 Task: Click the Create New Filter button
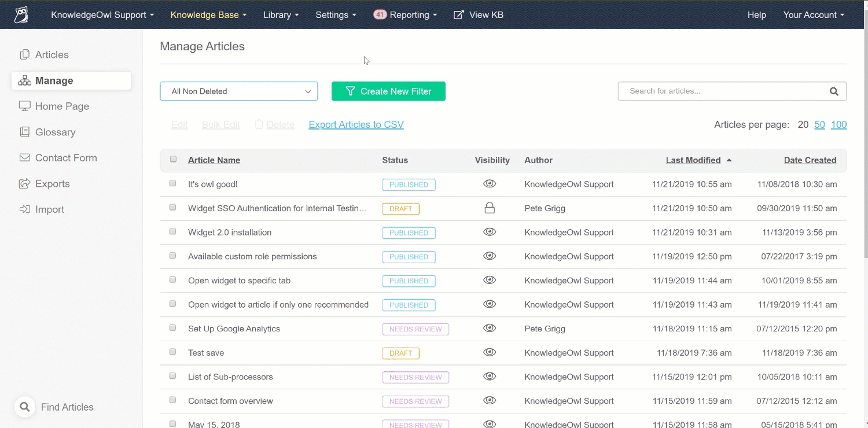tap(388, 91)
